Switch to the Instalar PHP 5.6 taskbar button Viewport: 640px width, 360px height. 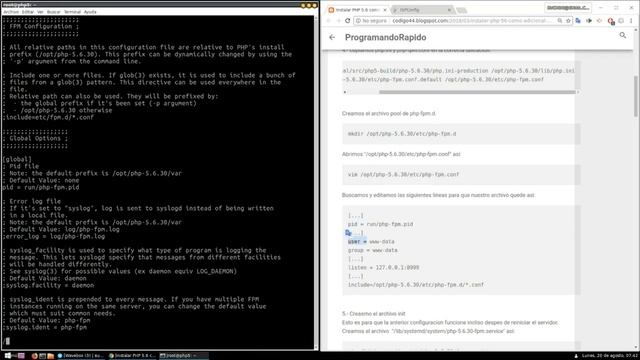[x=132, y=356]
